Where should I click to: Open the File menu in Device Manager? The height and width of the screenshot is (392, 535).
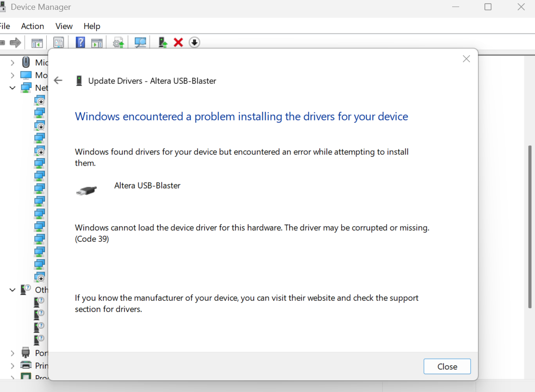coord(4,26)
